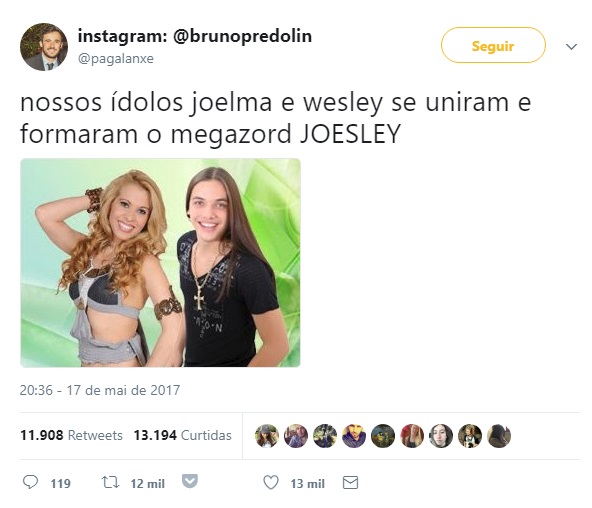Click the instagram: @brunopredolin display name
Screen dimensions: 592x508
click(195, 36)
